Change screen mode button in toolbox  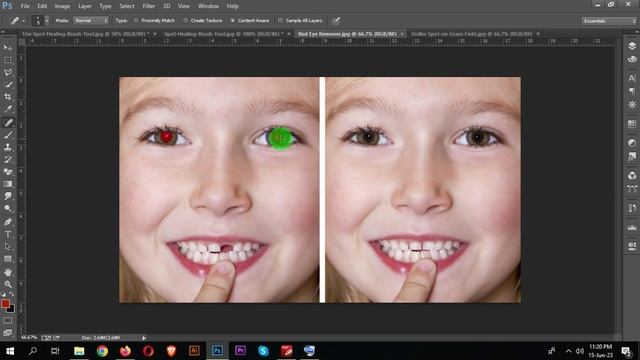coord(8,333)
